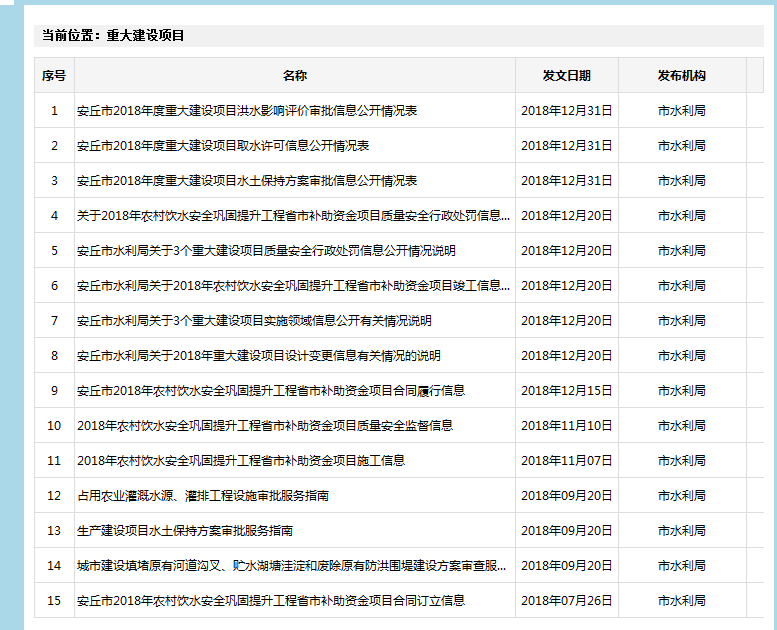Click serial number 15 cell
The image size is (777, 630).
[x=54, y=601]
